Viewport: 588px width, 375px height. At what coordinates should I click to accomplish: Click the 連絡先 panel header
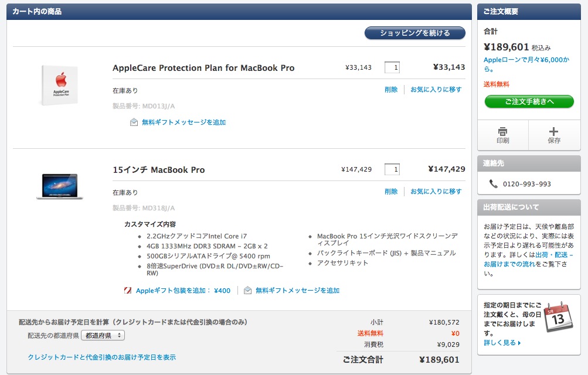pos(529,163)
